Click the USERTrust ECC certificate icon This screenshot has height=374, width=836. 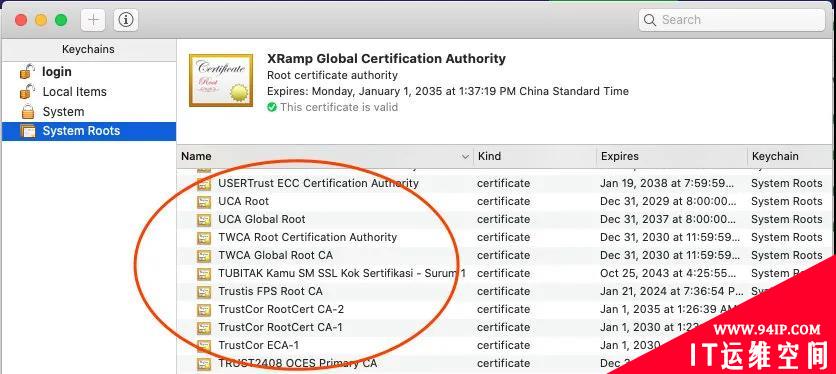coord(204,184)
